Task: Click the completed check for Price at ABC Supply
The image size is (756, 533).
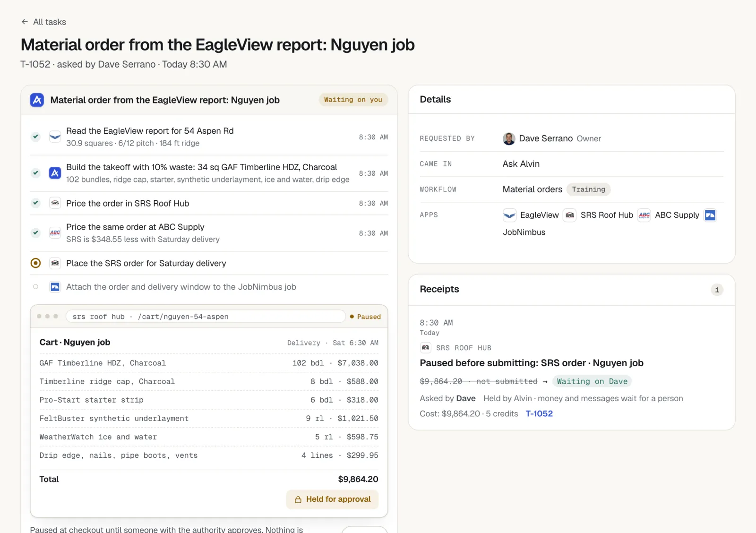Action: (35, 233)
